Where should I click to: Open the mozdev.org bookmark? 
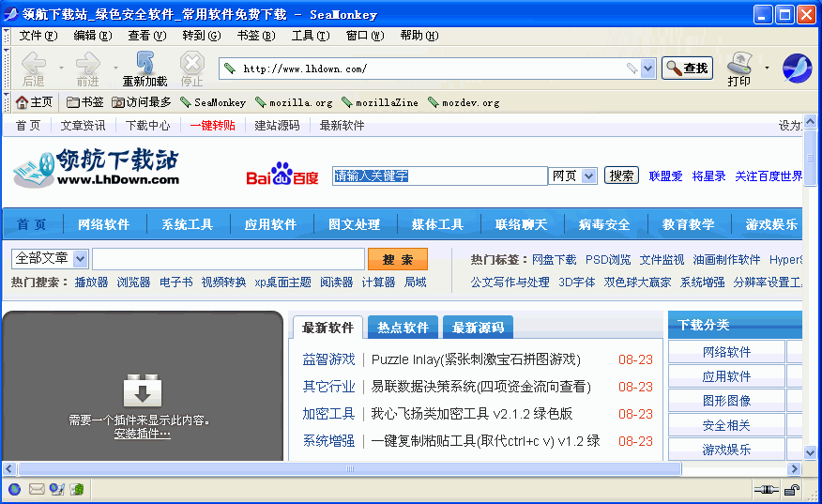point(464,102)
